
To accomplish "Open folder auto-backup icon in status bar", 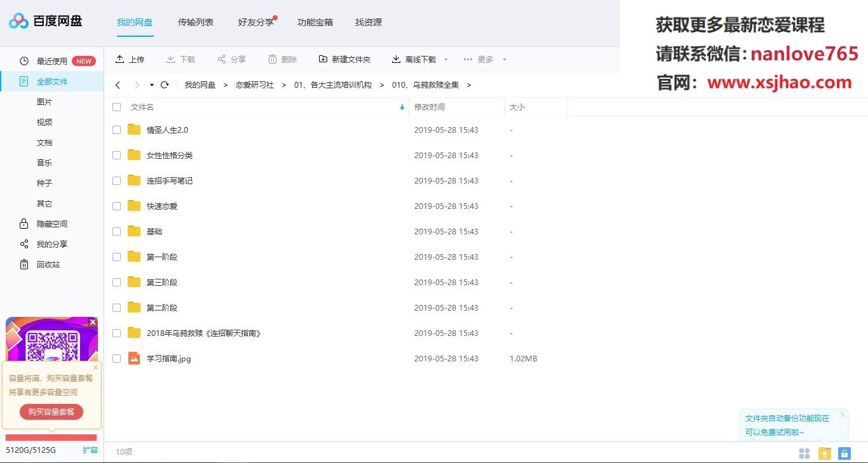I will (x=824, y=453).
